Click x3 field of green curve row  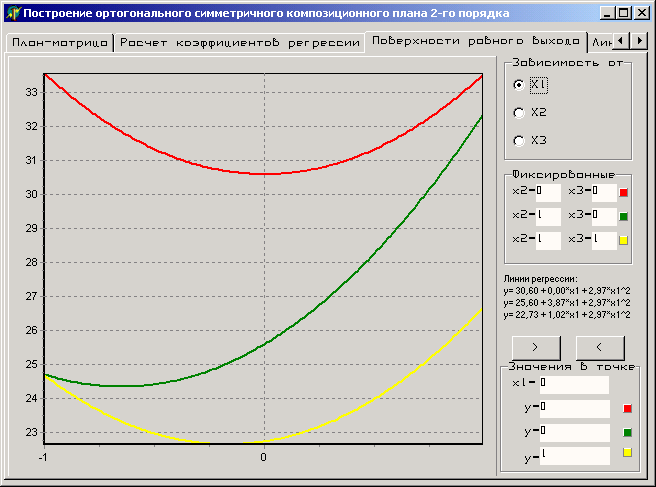click(604, 216)
